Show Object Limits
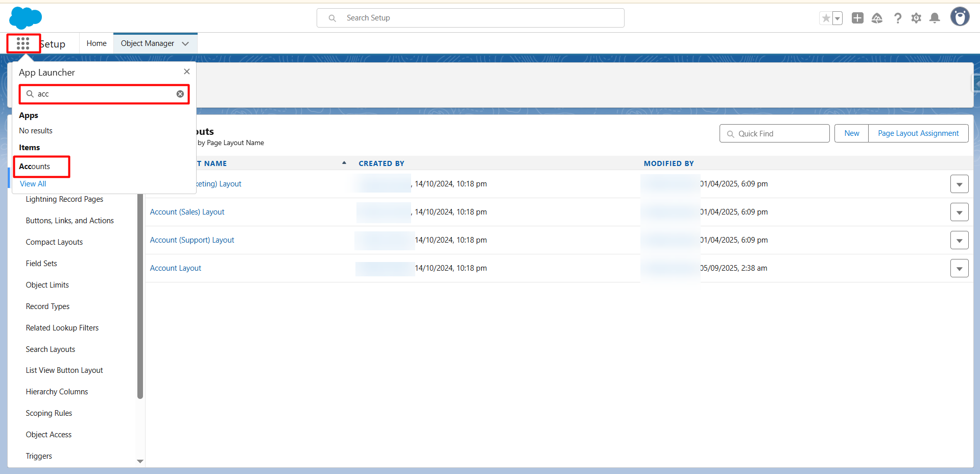Image resolution: width=980 pixels, height=474 pixels. pos(47,285)
